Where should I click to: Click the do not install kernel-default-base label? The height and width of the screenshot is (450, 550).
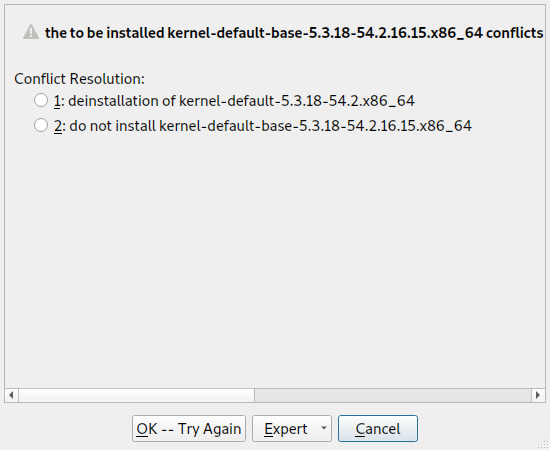[x=270, y=126]
